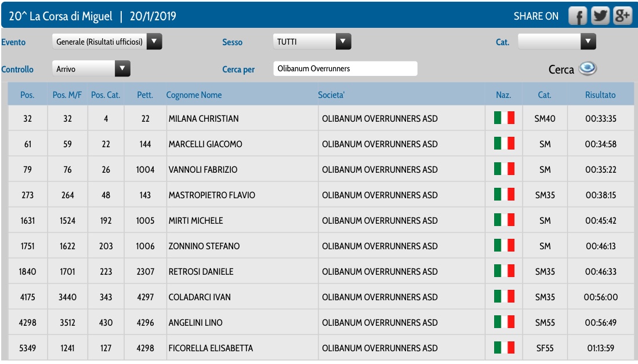Screen dimensions: 638x364
Task: Click Italian flag in COLADARCI IVAN row
Action: point(504,297)
